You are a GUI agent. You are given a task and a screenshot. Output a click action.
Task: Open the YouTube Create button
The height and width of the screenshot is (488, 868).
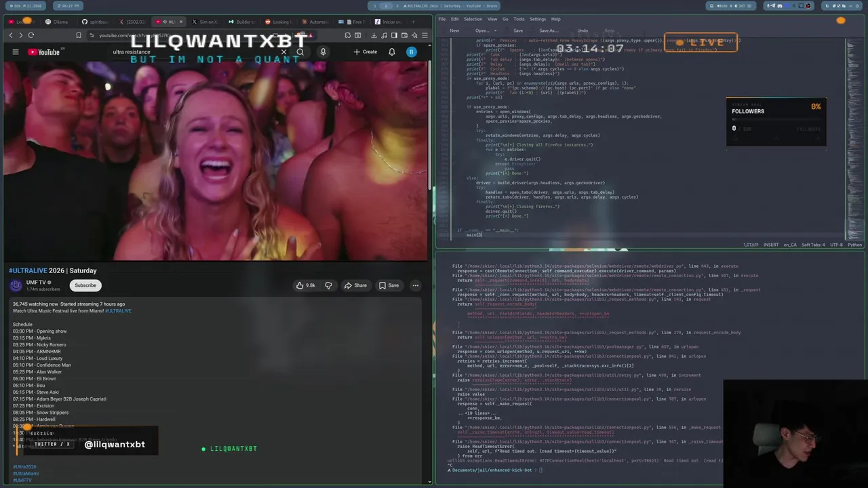point(365,52)
